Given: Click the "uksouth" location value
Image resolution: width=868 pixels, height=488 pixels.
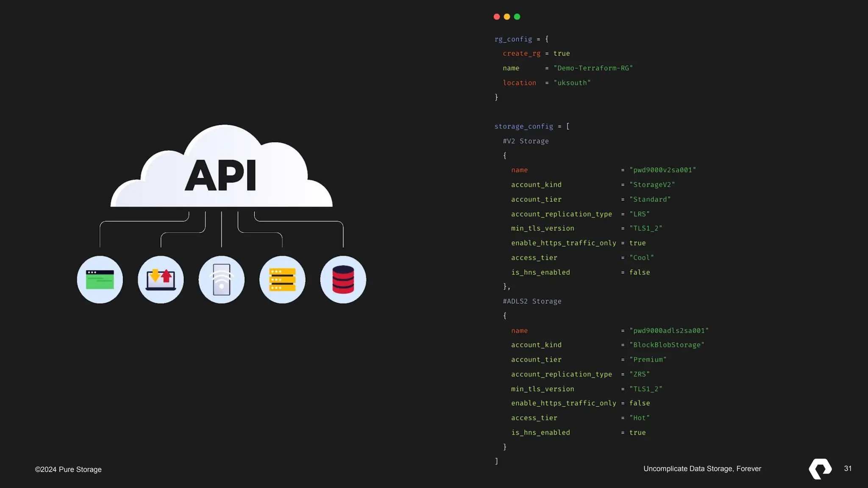Looking at the screenshot, I should pyautogui.click(x=572, y=83).
